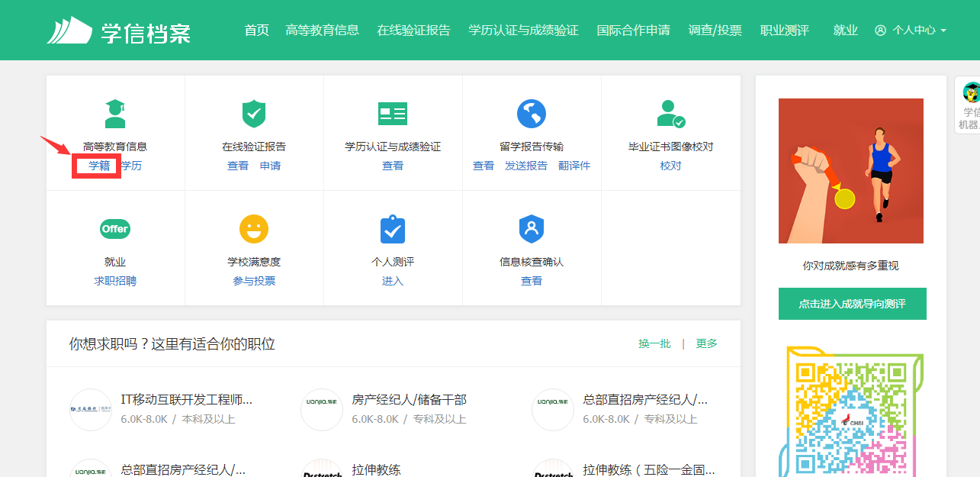Click the Lianjia logo beside 房产经纪人/储备干部
Viewport: 980px width, 477px height.
pyautogui.click(x=321, y=409)
